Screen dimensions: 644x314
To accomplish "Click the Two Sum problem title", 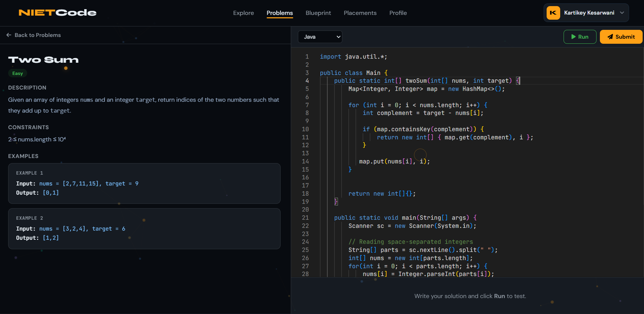I will [x=43, y=60].
